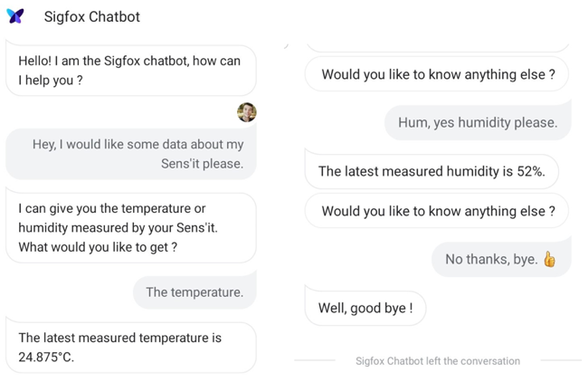
Task: Click the 'Sens'it please.' text line
Action: pyautogui.click(x=202, y=164)
